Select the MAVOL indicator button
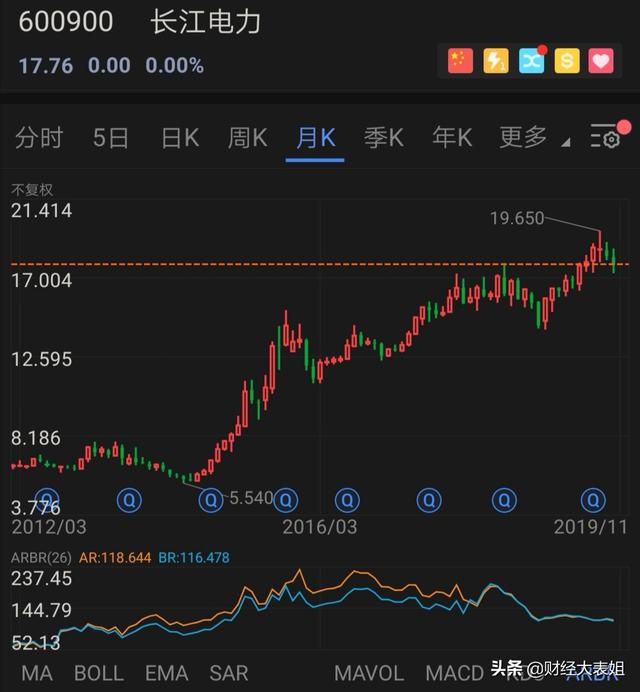 coord(368,673)
